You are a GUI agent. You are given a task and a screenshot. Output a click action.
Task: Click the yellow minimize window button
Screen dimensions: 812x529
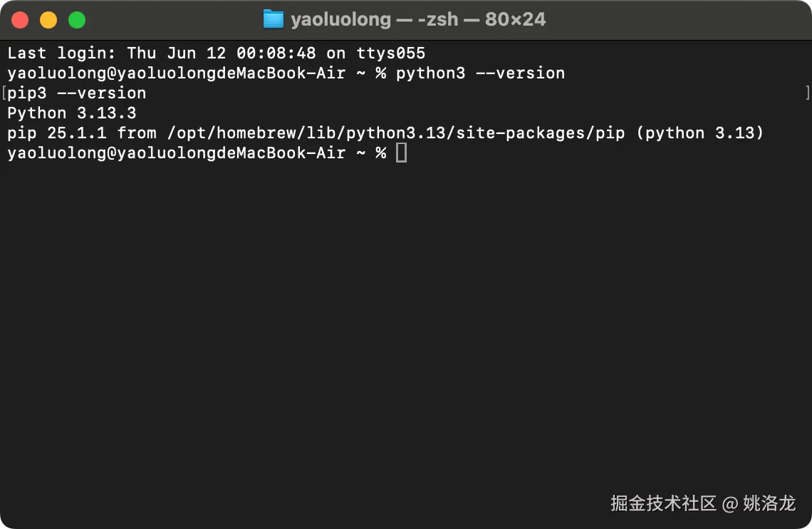pos(48,20)
